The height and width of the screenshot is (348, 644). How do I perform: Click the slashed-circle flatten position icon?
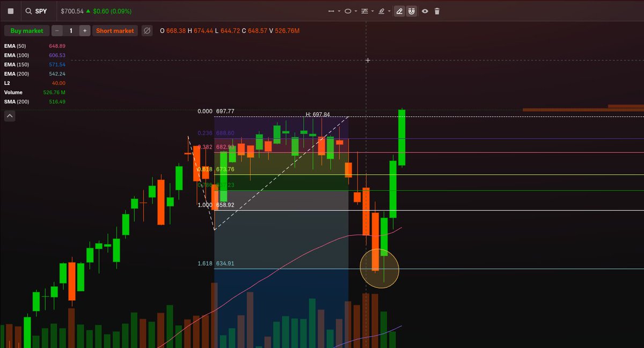[147, 31]
